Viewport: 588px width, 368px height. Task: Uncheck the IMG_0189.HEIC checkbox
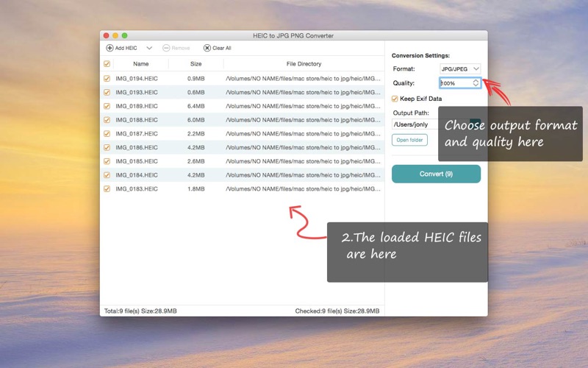point(107,106)
